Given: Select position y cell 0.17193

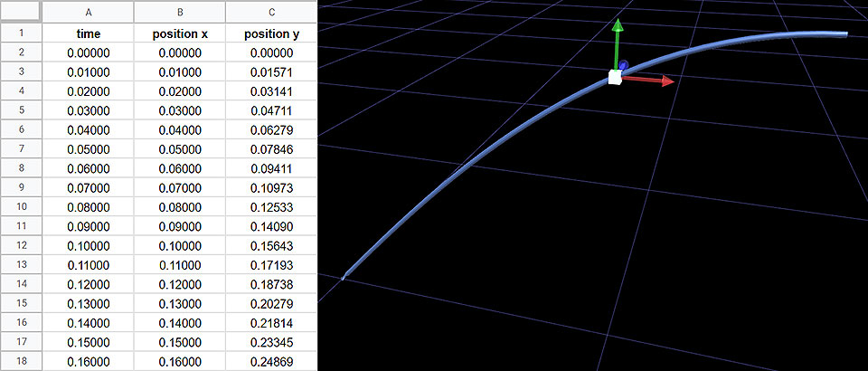Looking at the screenshot, I should (271, 265).
